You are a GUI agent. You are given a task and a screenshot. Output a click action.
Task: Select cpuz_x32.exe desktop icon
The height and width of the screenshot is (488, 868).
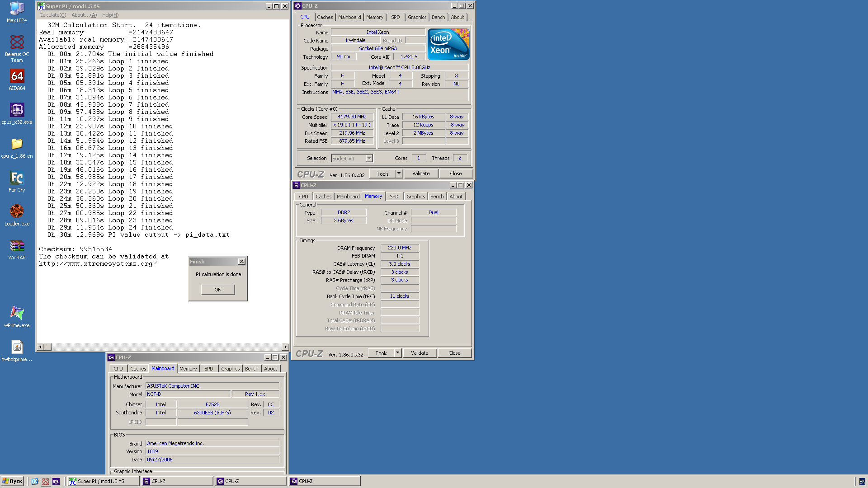(x=17, y=114)
